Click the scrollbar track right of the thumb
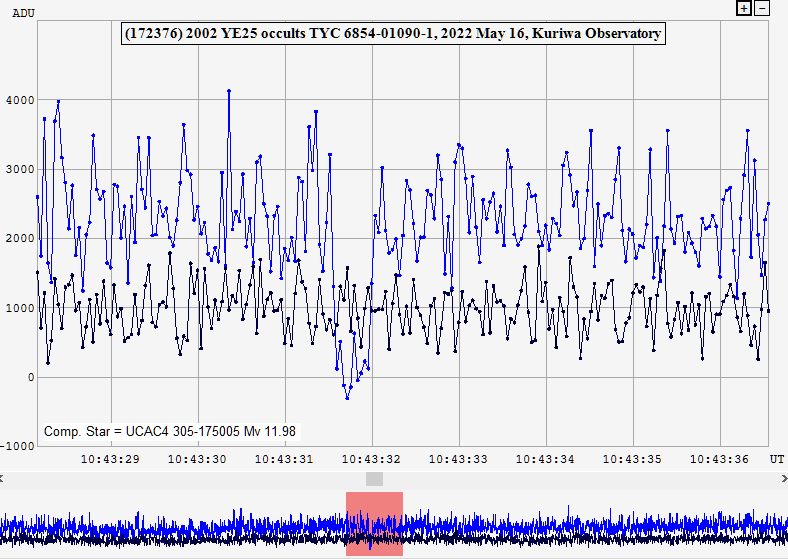The width and height of the screenshot is (788, 559). [x=580, y=479]
